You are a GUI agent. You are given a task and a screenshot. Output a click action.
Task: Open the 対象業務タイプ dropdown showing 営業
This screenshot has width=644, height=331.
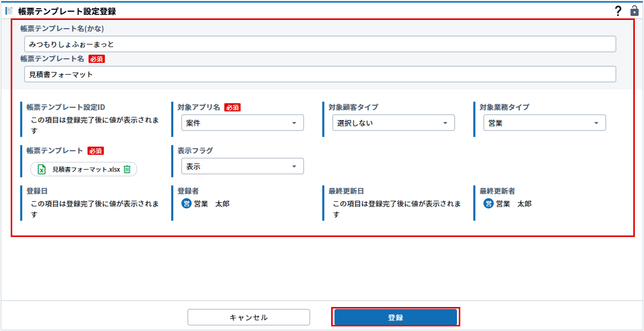click(x=544, y=123)
